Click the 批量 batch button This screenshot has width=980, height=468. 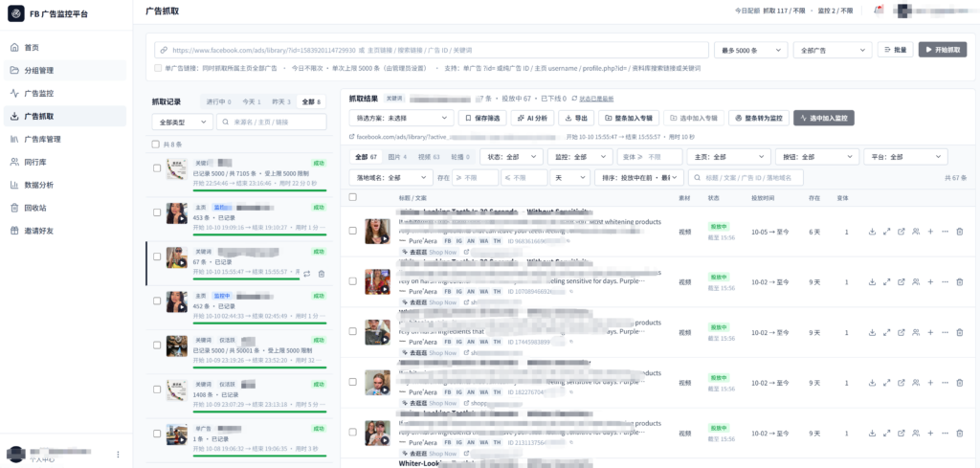pos(896,50)
